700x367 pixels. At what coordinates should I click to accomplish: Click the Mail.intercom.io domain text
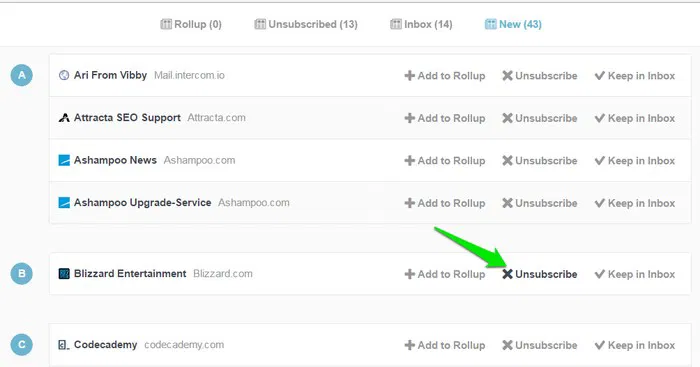pos(189,75)
